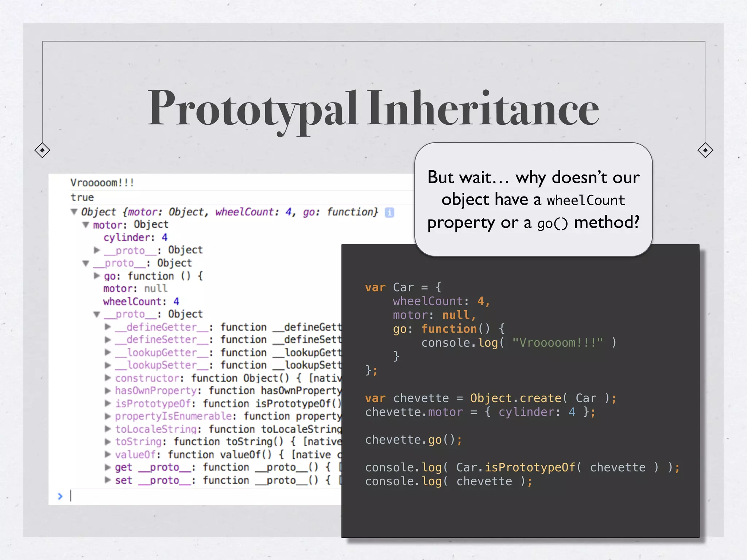Expand the get __proto__ entry
The height and width of the screenshot is (560, 747).
[108, 467]
